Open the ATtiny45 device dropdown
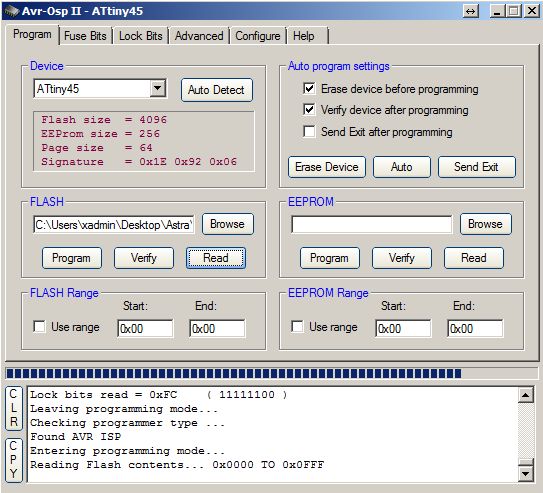 [x=158, y=89]
